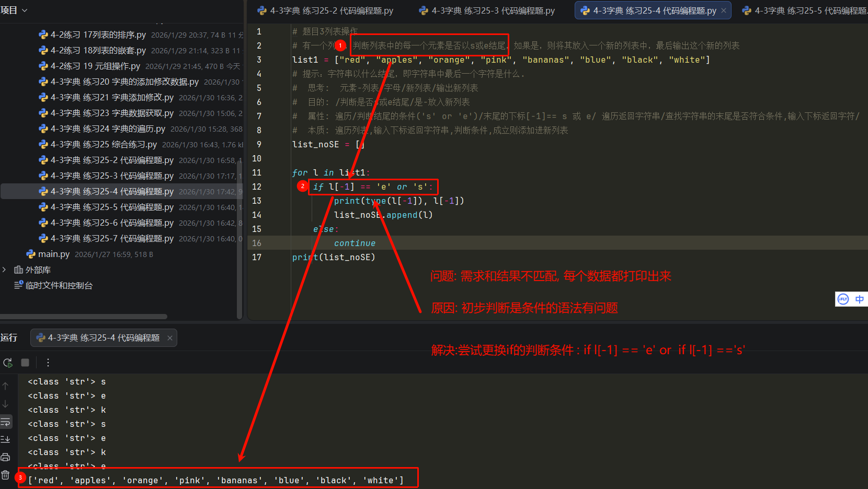Click the 运行 tool window label
The height and width of the screenshot is (489, 868).
(x=9, y=338)
